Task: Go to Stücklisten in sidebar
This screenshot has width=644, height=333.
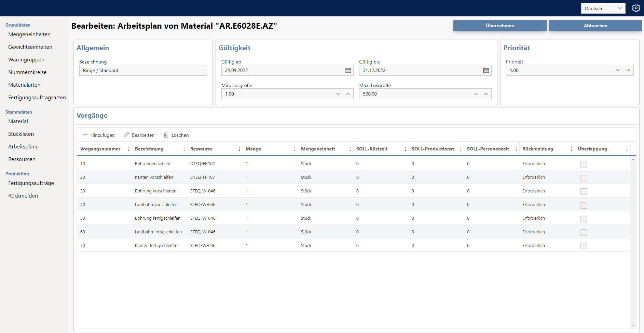Action: [21, 134]
